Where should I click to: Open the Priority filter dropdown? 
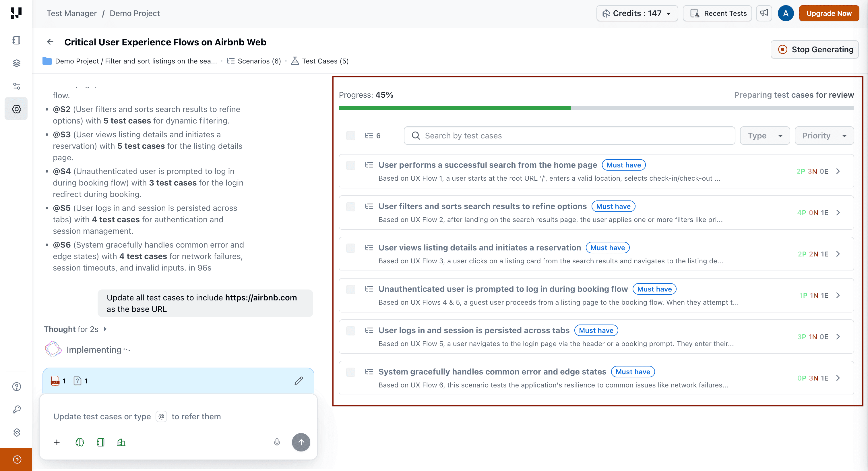(824, 136)
